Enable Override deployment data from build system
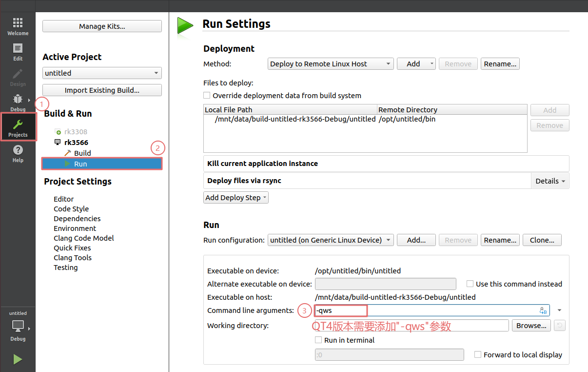Image resolution: width=588 pixels, height=372 pixels. (x=207, y=96)
